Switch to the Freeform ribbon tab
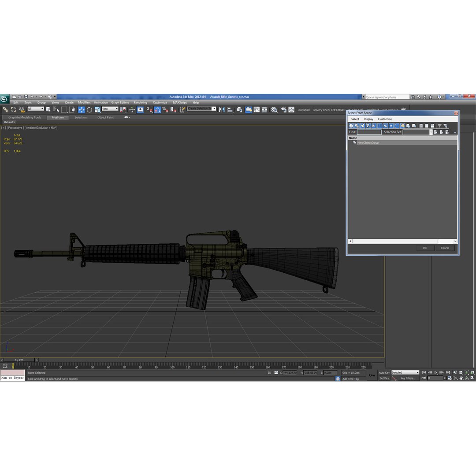This screenshot has height=476, width=476. (58, 118)
